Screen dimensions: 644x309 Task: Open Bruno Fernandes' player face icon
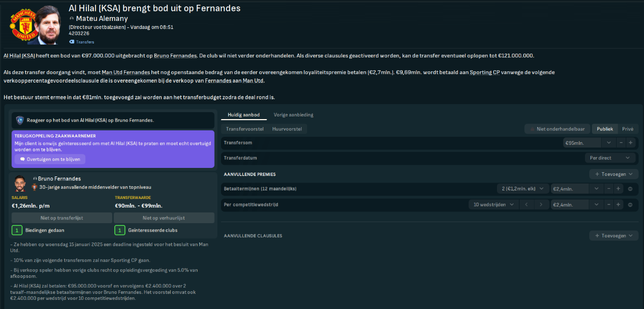point(21,183)
